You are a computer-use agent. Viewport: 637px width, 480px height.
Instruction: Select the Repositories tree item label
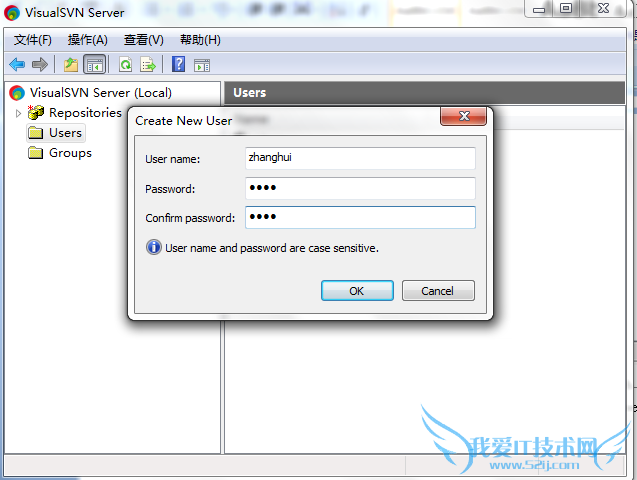pyautogui.click(x=85, y=112)
